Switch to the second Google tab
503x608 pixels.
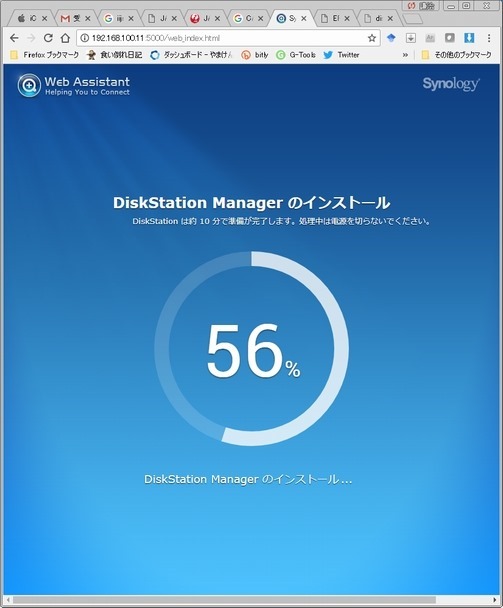click(248, 18)
